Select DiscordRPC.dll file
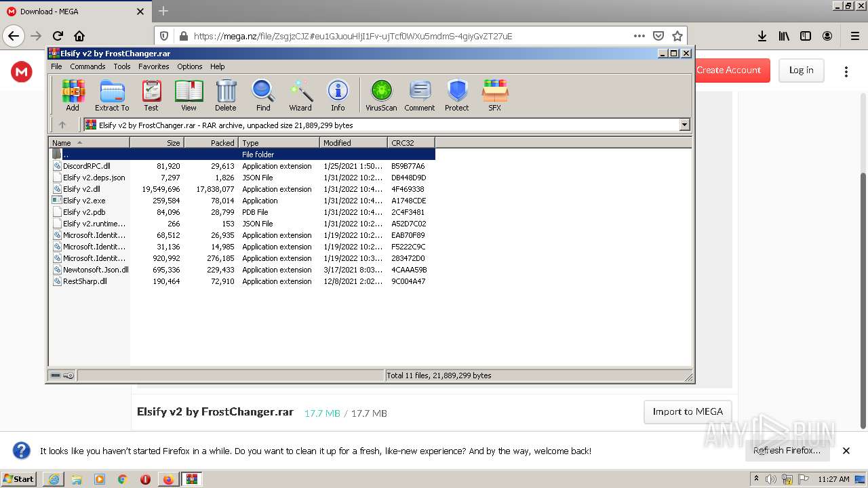This screenshot has width=868, height=488. 242,166
